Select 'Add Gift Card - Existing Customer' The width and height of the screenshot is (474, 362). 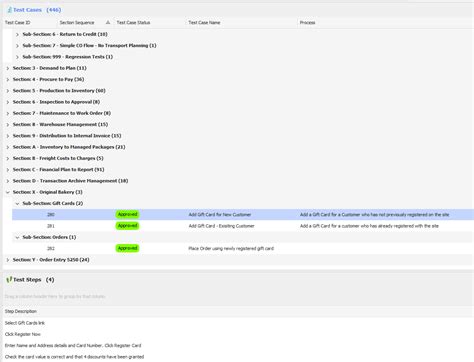[x=221, y=226]
